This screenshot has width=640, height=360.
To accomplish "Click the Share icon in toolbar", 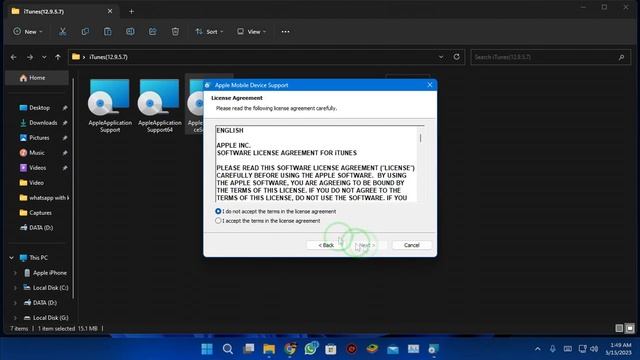I will pyautogui.click(x=153, y=31).
